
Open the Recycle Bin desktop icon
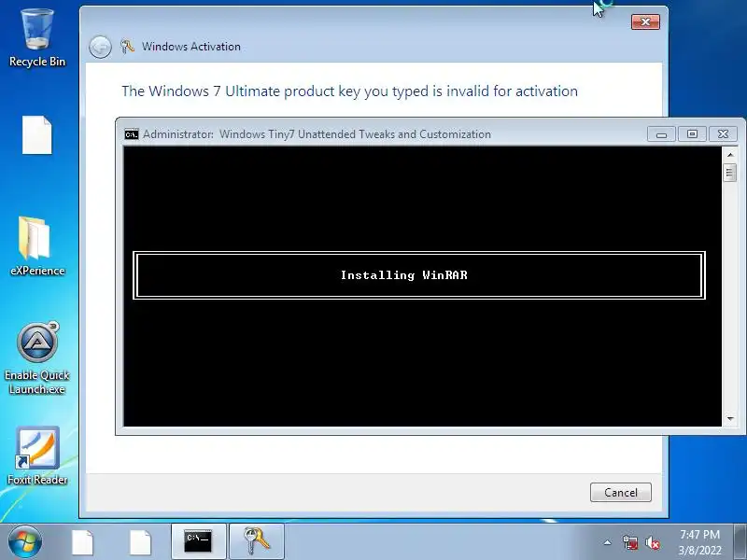coord(37,38)
